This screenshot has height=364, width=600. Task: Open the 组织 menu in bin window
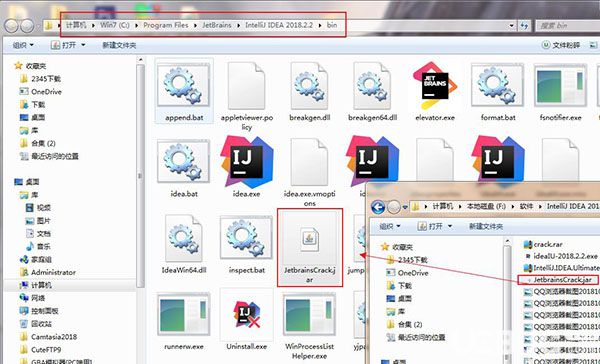(x=23, y=45)
